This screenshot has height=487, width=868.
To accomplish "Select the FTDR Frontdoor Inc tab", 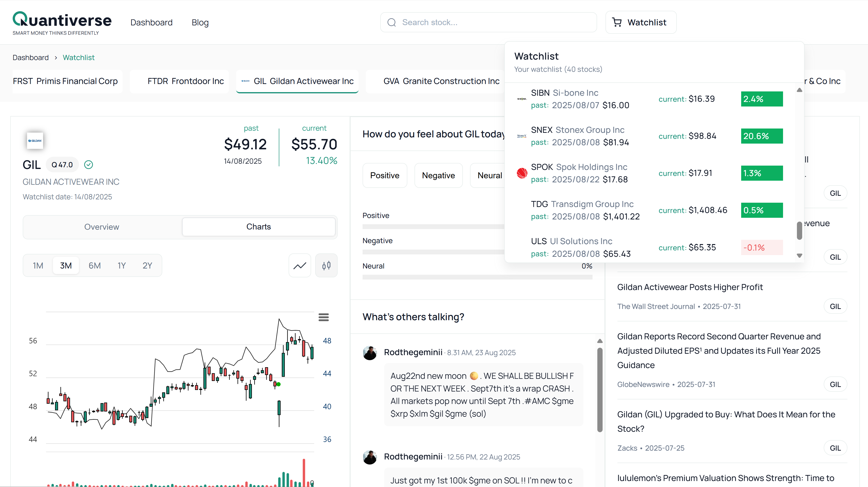I will pyautogui.click(x=179, y=81).
